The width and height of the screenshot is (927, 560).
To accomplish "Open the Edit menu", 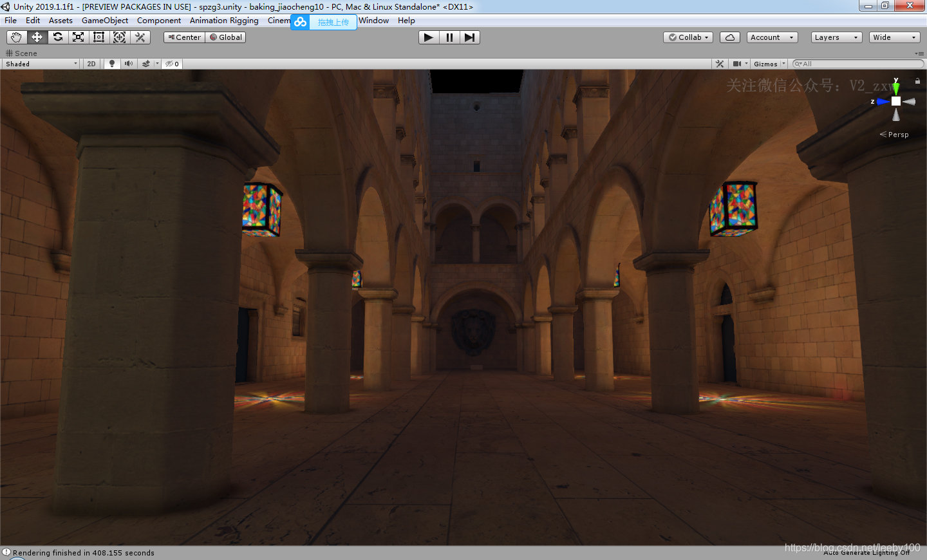I will pyautogui.click(x=33, y=21).
